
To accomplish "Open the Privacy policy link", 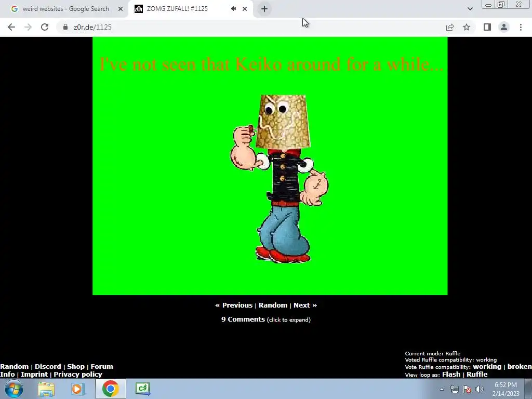I will coord(78,374).
